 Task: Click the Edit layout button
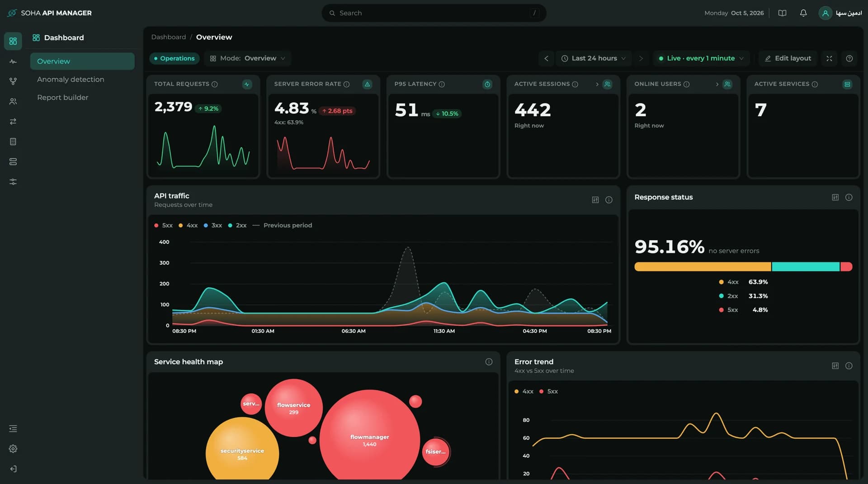click(788, 58)
